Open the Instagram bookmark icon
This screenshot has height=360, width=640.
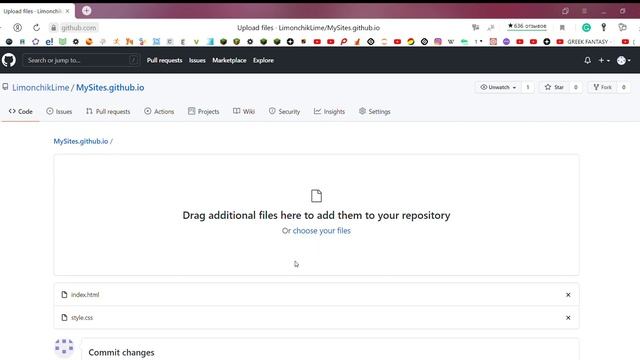[438, 42]
